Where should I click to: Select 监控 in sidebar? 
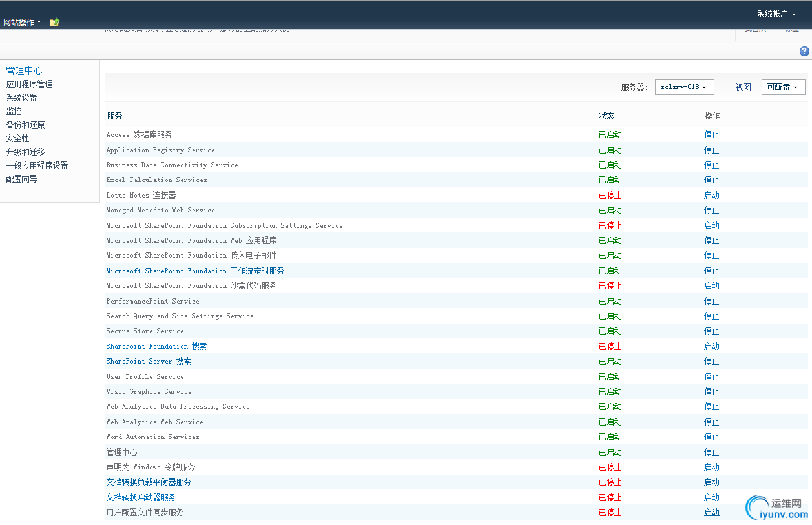[14, 111]
